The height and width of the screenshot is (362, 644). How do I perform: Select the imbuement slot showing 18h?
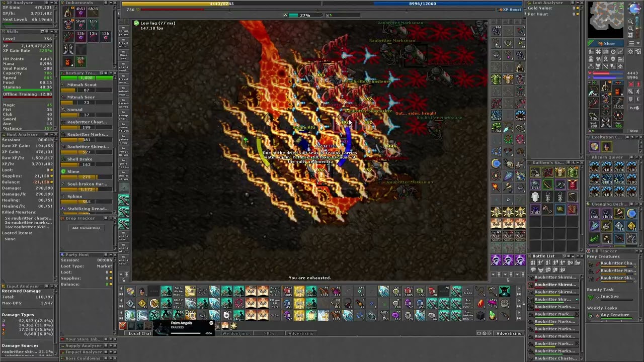tap(80, 61)
